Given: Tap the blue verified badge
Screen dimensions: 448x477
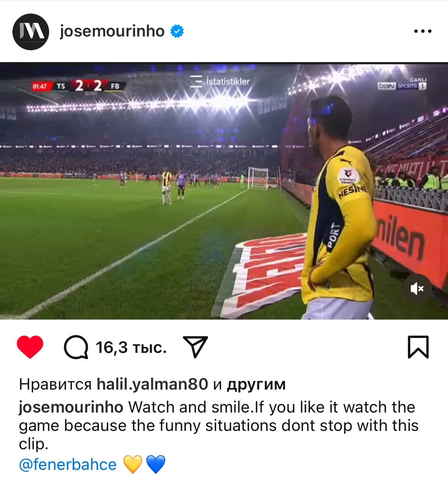Looking at the screenshot, I should (177, 31).
